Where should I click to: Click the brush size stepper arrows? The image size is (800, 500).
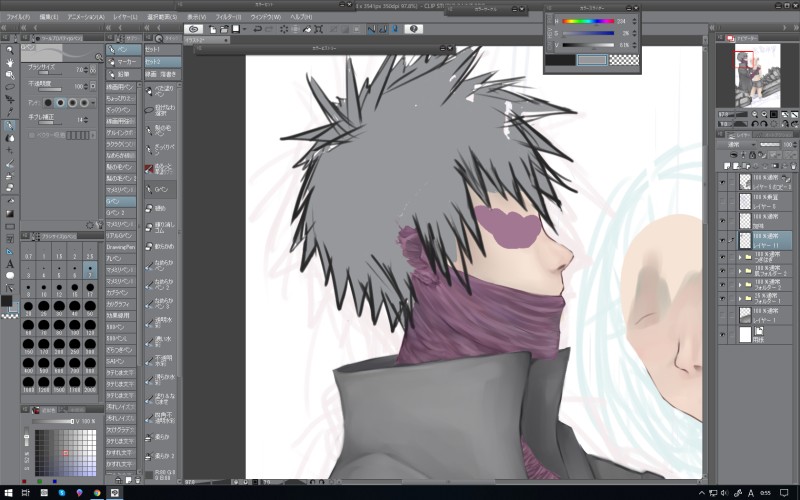pyautogui.click(x=86, y=70)
